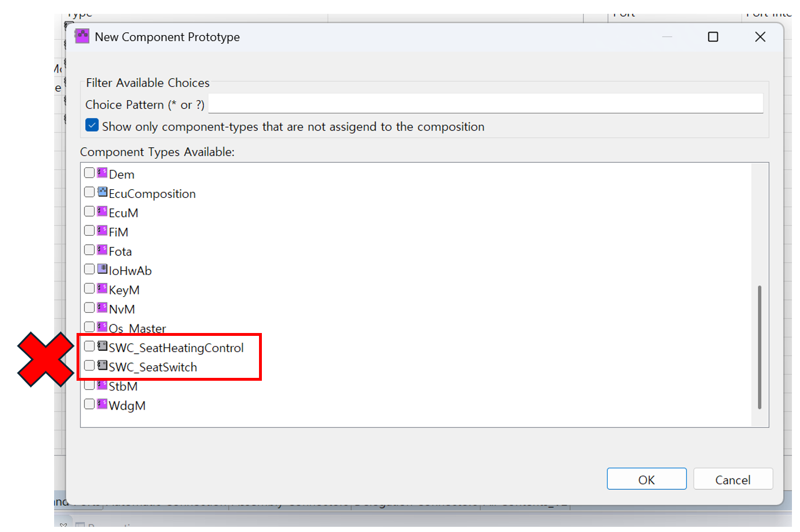Click the EcuComposition composition icon
The image size is (800, 532).
point(102,192)
